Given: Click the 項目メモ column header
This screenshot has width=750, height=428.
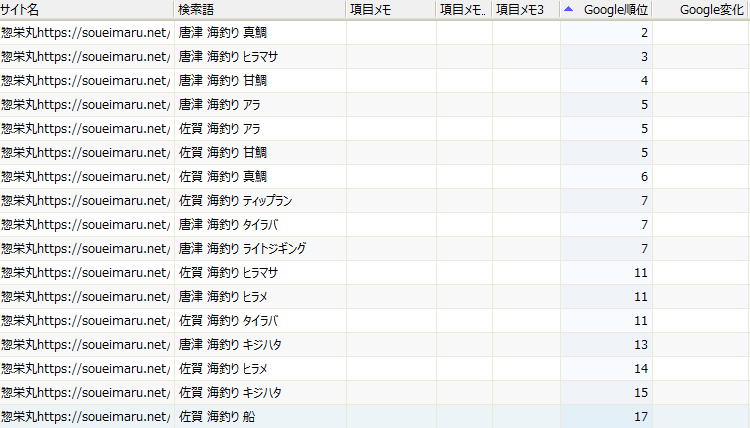Looking at the screenshot, I should [391, 10].
